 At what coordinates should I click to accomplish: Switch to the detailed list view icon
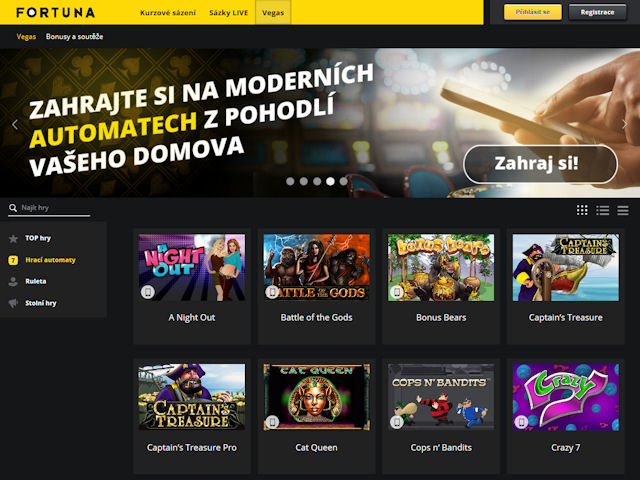click(x=602, y=210)
